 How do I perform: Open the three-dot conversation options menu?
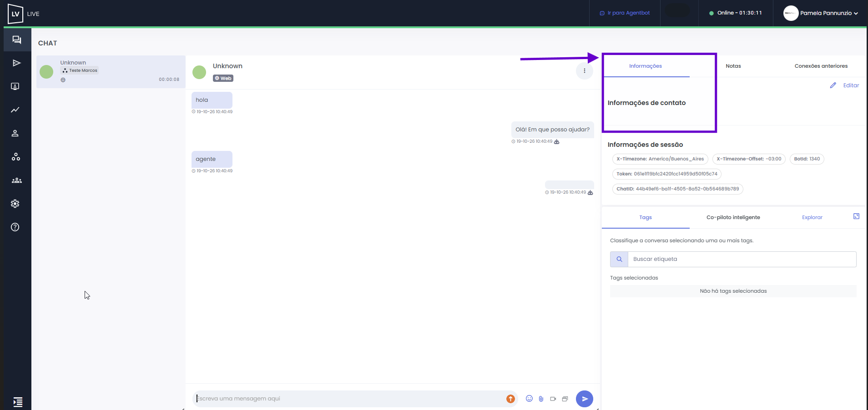(585, 71)
